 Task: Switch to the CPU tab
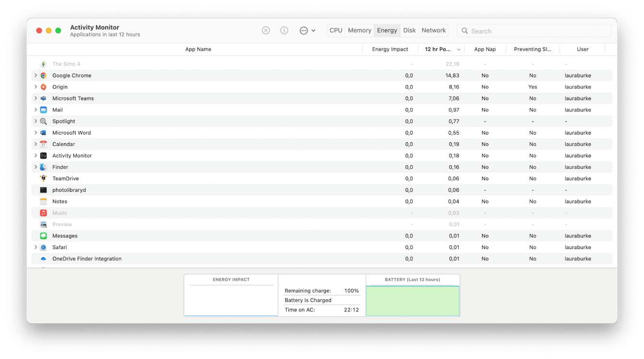336,30
